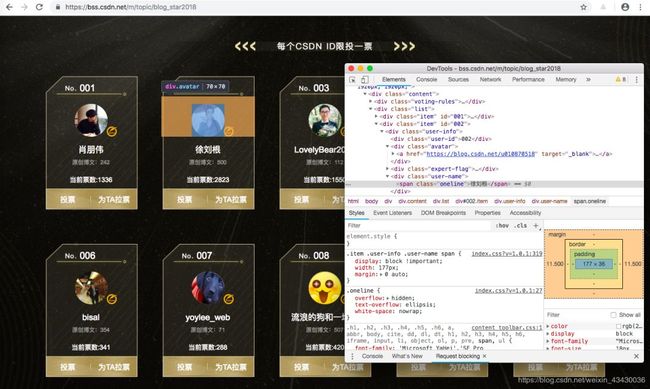Open the Performance panel tab
The height and width of the screenshot is (389, 650).
pyautogui.click(x=528, y=79)
